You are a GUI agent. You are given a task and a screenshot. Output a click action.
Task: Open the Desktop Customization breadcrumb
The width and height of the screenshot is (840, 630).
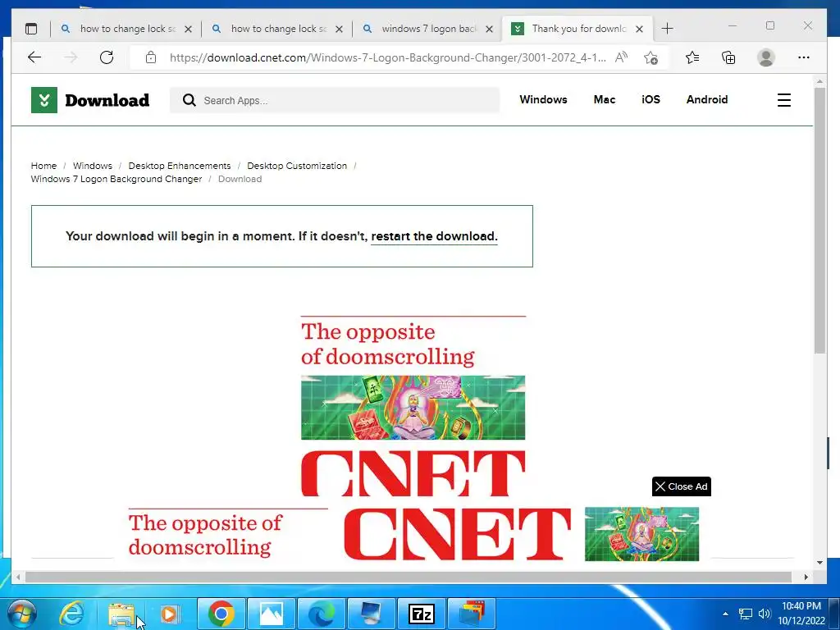(x=297, y=166)
